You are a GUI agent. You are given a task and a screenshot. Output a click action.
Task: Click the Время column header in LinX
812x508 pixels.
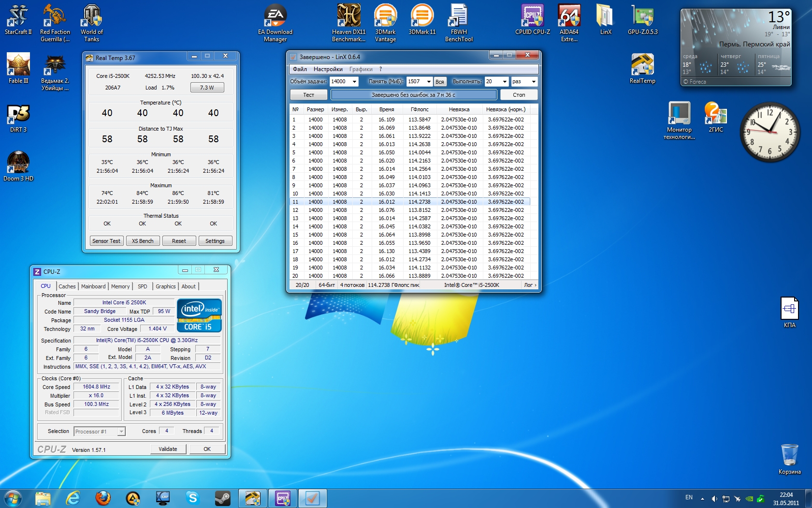click(387, 109)
